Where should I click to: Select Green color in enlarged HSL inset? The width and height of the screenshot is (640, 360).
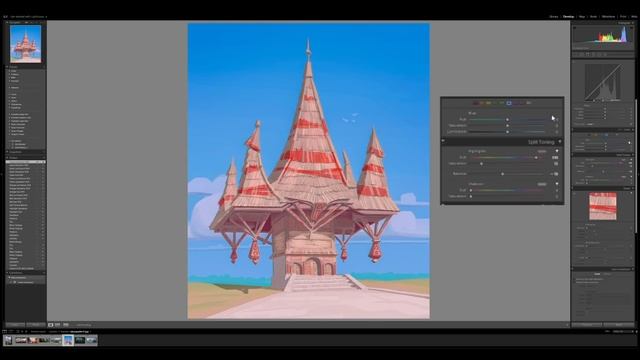tap(495, 103)
